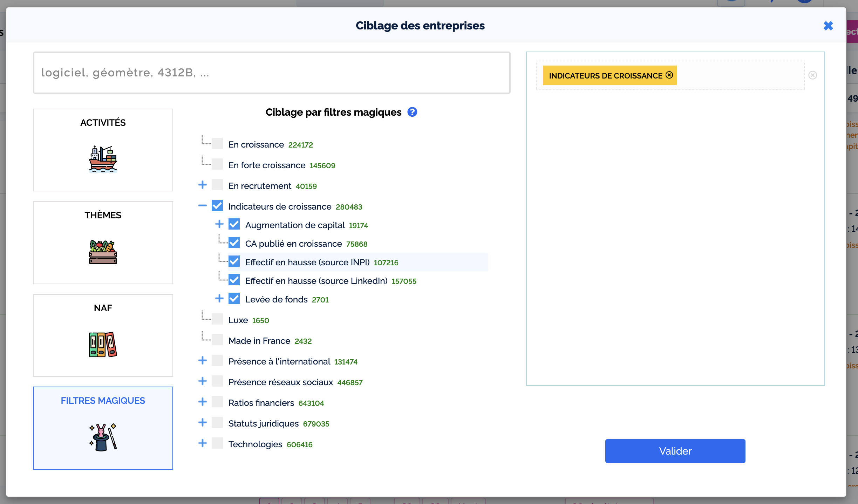Viewport: 858px width, 504px height.
Task: Open the blue question mark help icon
Action: click(x=412, y=112)
